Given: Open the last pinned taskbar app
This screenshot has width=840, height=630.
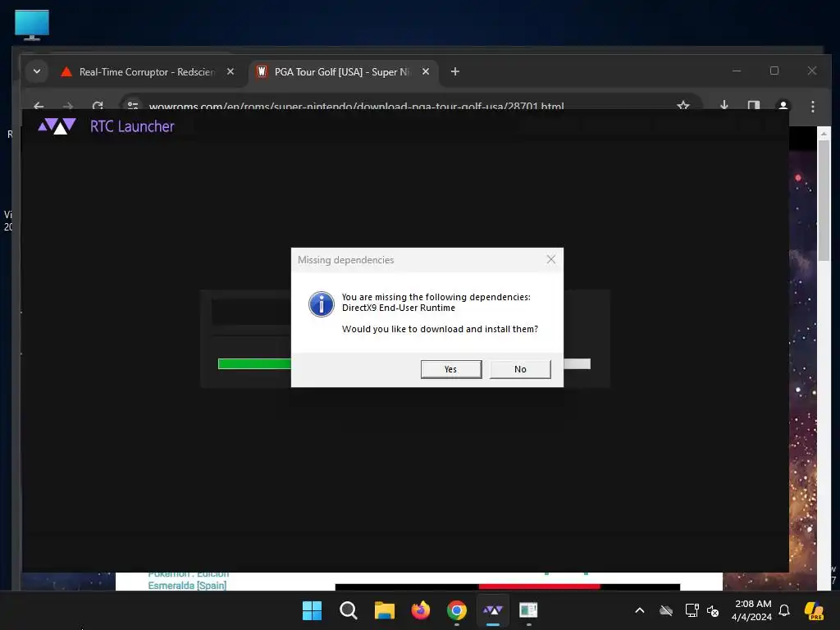Looking at the screenshot, I should click(x=529, y=610).
